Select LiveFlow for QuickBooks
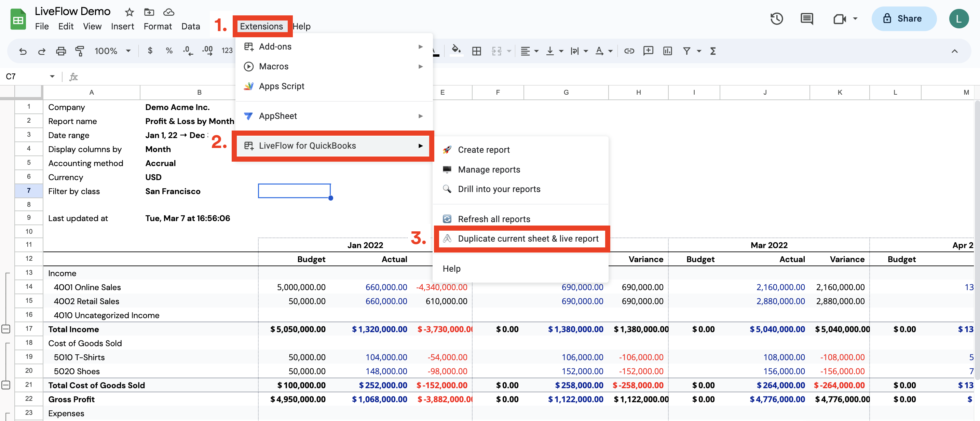 pyautogui.click(x=334, y=146)
